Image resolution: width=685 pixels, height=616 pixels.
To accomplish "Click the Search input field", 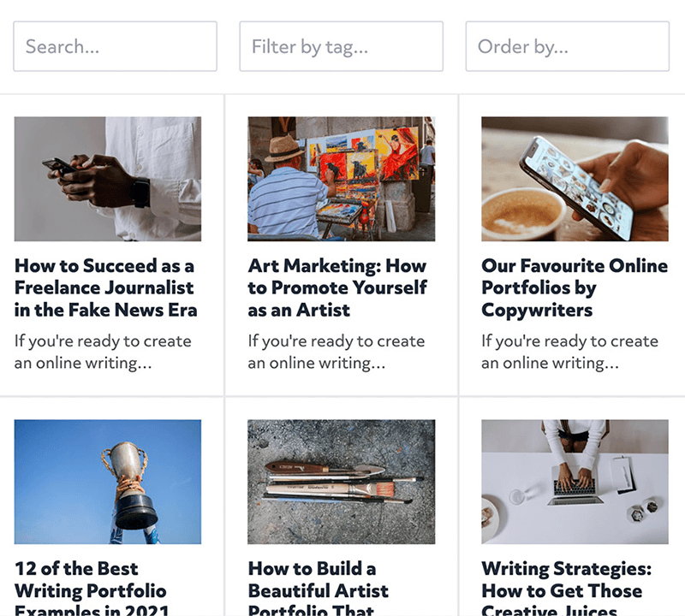I will coord(115,46).
